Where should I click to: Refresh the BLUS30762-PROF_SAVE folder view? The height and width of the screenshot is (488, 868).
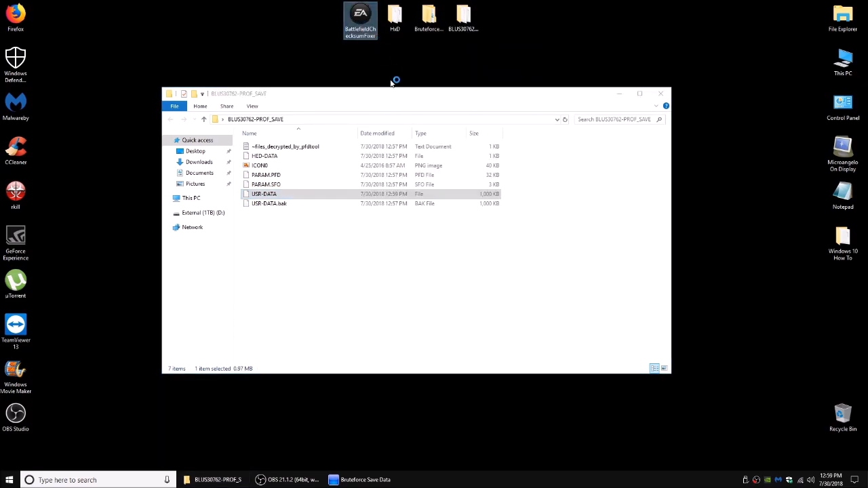coord(565,119)
